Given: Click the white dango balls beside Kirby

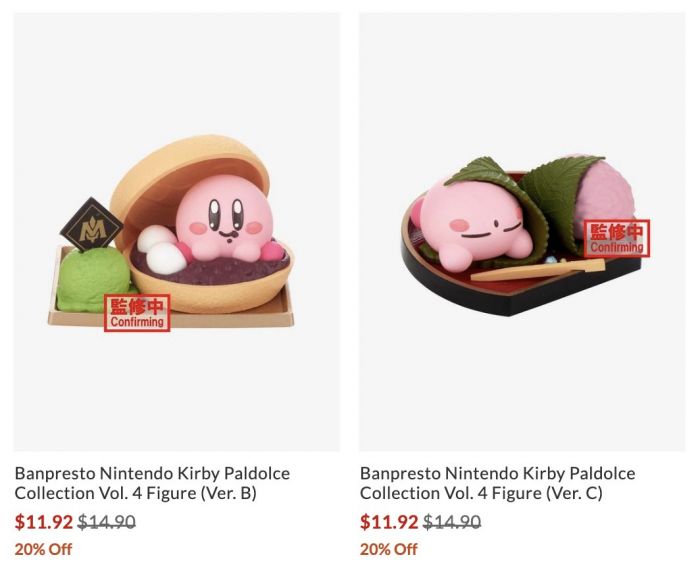Looking at the screenshot, I should click(x=161, y=249).
